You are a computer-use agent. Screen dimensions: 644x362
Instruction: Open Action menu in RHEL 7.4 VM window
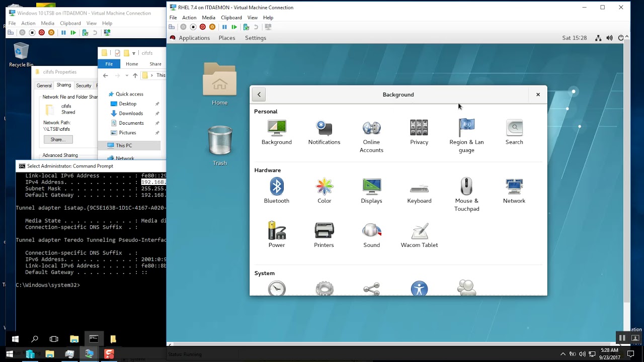[189, 18]
